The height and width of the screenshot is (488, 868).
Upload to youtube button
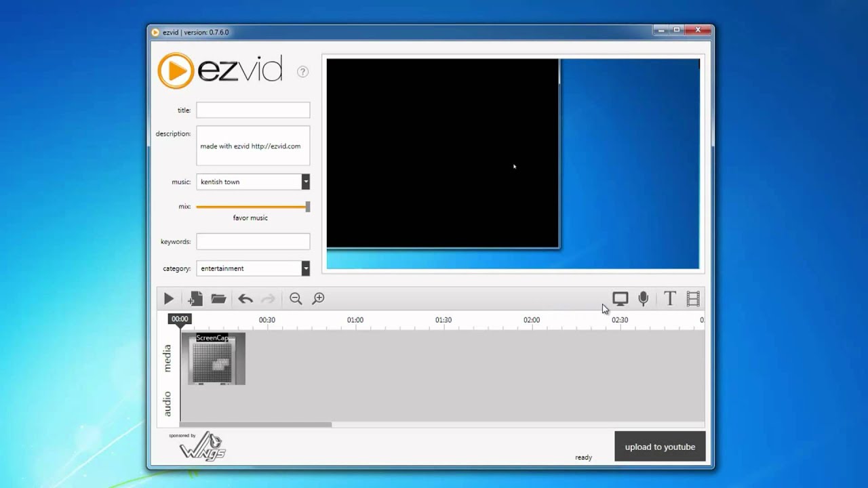point(660,447)
